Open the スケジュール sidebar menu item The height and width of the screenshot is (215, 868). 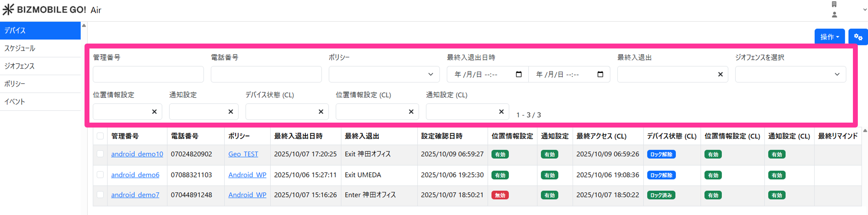click(x=20, y=48)
